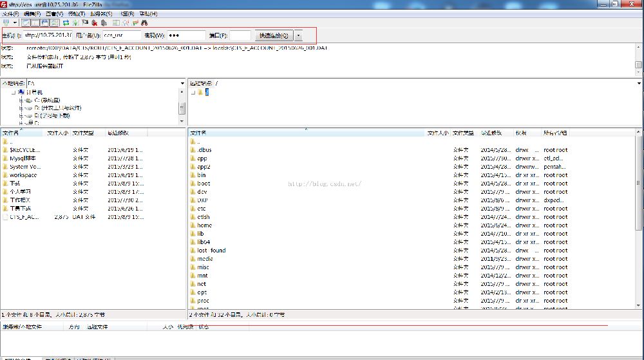The width and height of the screenshot is (644, 360).
Task: Expand the C: drive tree node
Action: [x=21, y=100]
